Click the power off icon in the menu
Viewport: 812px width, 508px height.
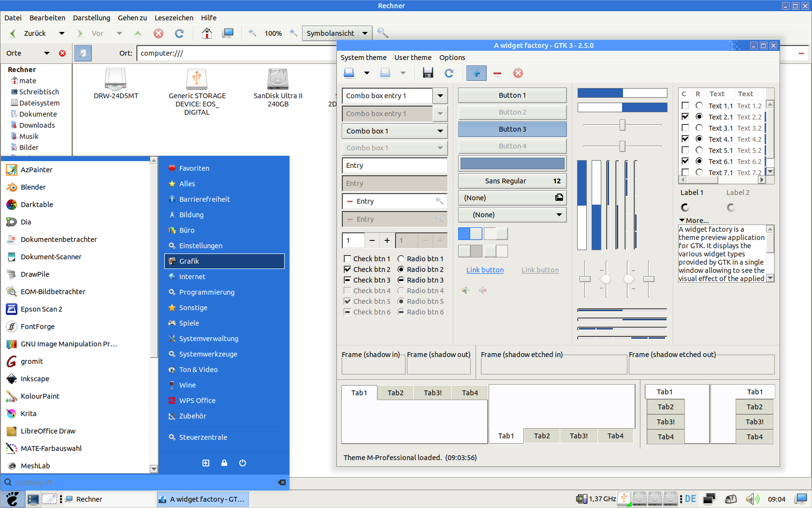243,463
